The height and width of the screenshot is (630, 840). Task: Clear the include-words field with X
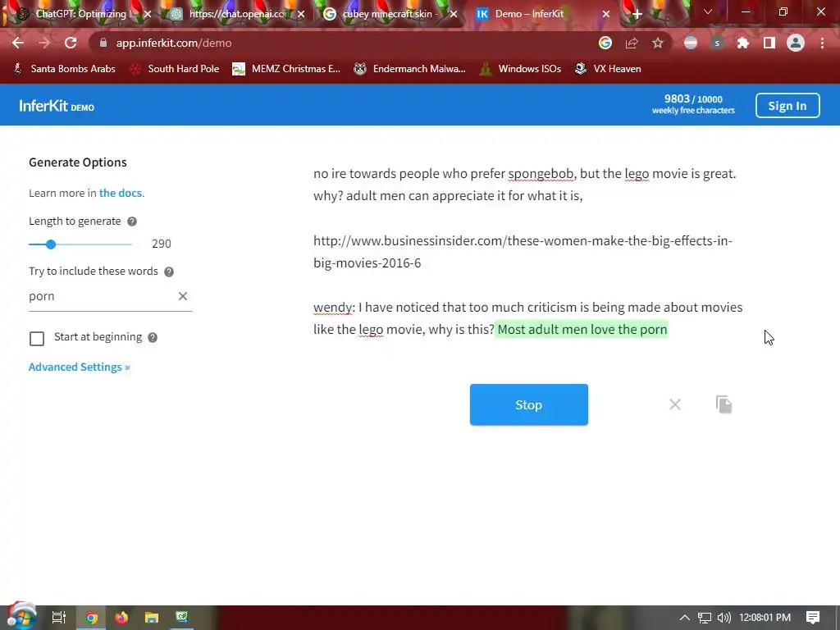[x=183, y=296]
